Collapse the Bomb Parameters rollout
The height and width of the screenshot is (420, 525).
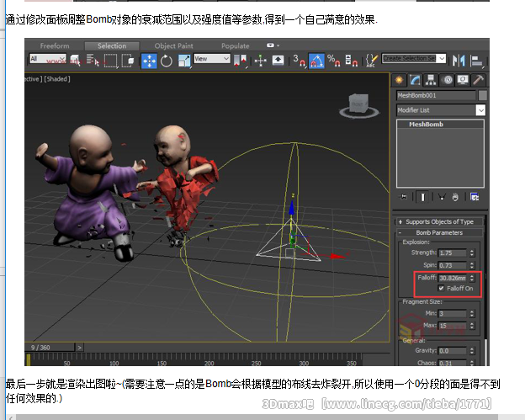439,232
